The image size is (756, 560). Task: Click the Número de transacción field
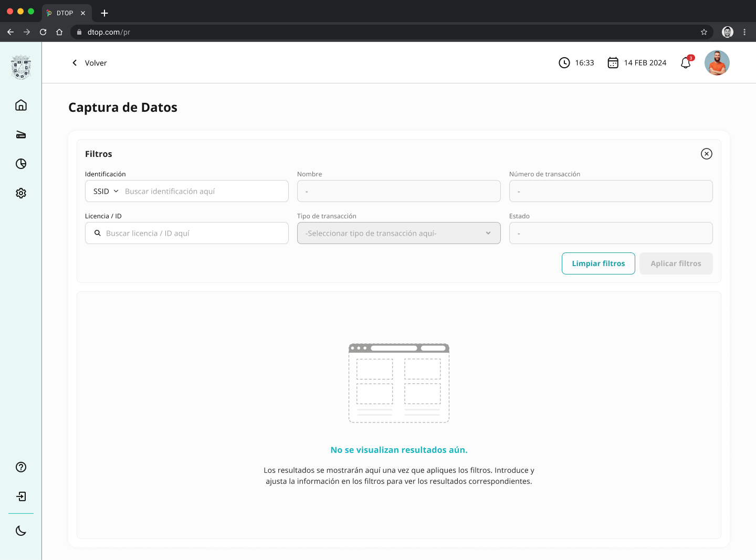[611, 192]
